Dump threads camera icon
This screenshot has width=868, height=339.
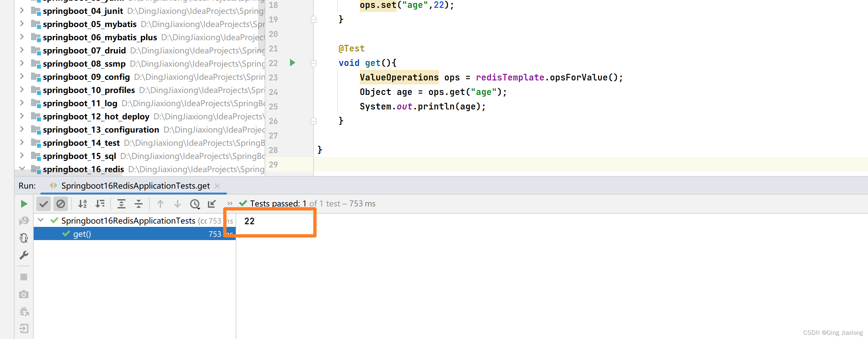[24, 294]
